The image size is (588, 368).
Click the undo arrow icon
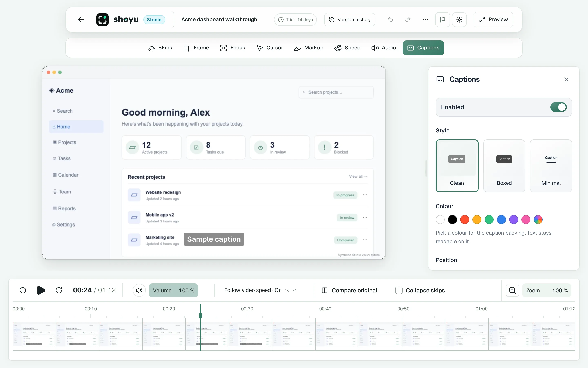[390, 19]
